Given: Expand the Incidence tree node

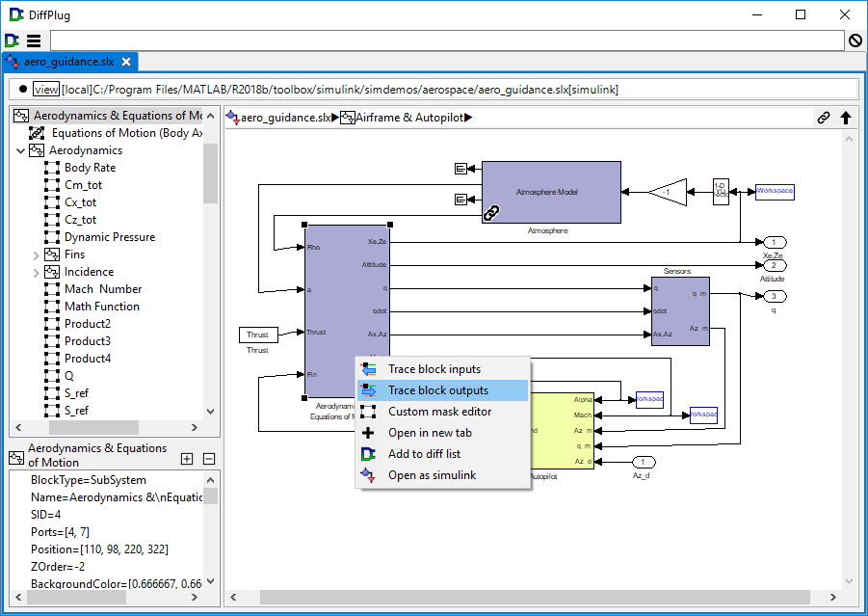Looking at the screenshot, I should click(36, 272).
